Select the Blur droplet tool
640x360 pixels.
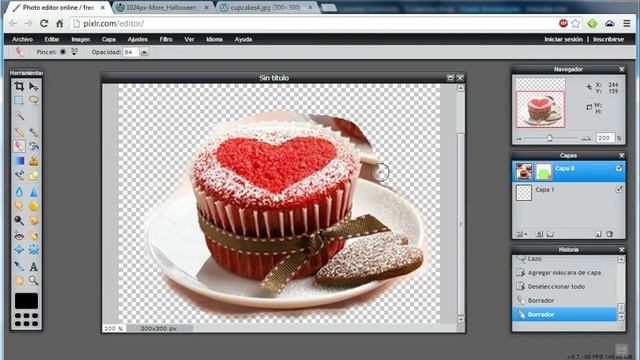(19, 191)
